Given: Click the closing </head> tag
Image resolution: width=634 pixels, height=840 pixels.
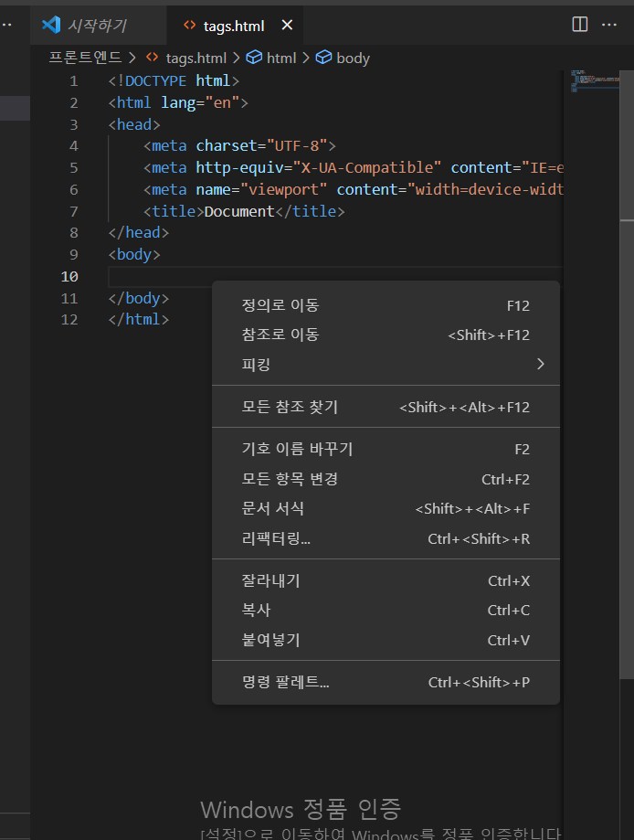Looking at the screenshot, I should point(139,232).
